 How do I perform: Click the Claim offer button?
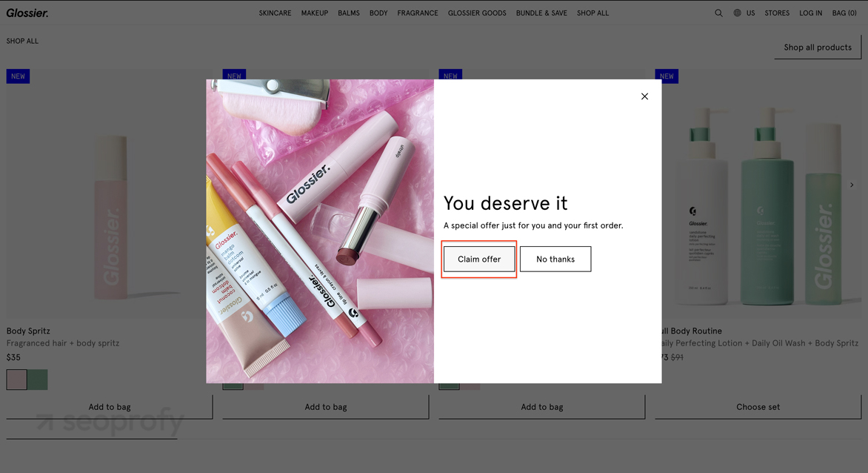(479, 259)
